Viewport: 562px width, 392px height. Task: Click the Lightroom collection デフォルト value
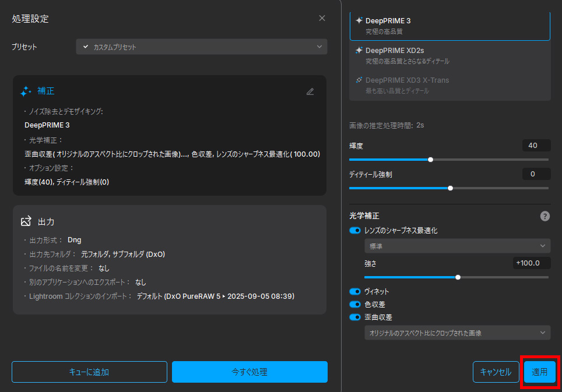coord(215,296)
